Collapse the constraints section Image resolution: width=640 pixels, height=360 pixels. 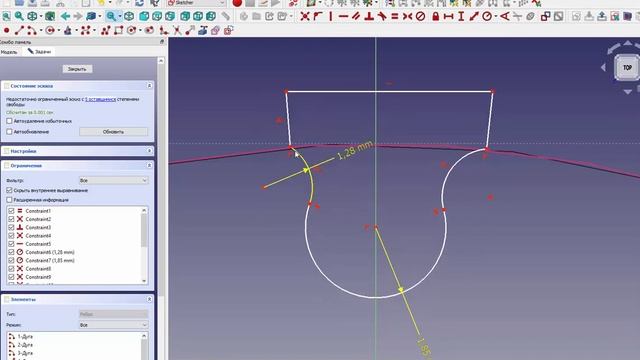click(149, 166)
